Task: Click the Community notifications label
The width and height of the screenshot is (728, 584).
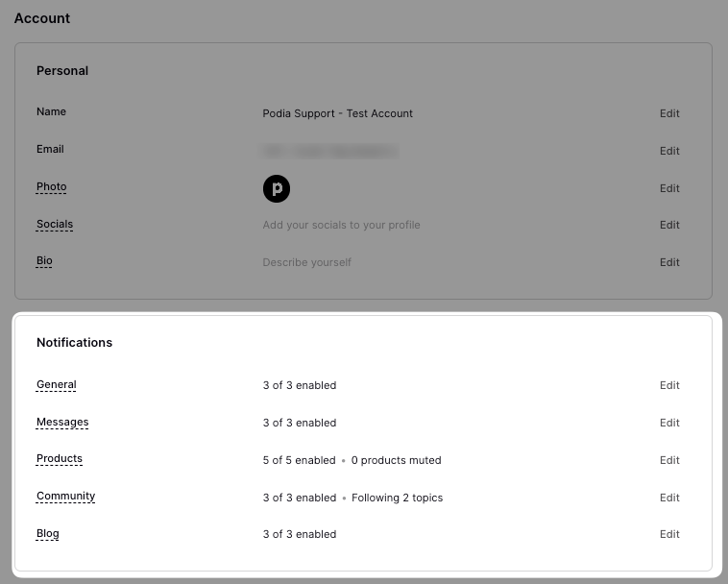Action: [x=66, y=497]
